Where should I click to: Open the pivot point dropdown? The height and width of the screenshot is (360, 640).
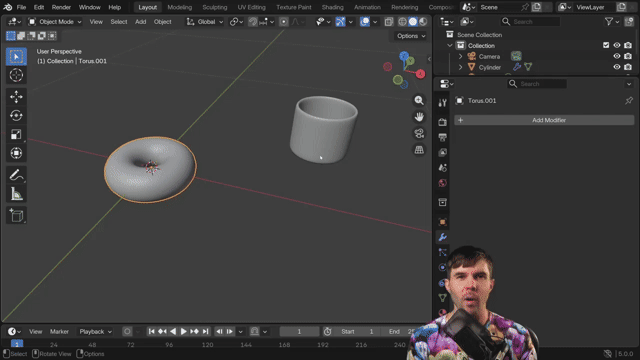pos(236,22)
